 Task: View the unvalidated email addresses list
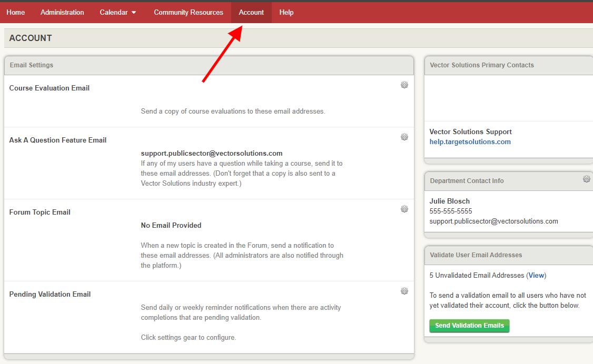coord(537,275)
